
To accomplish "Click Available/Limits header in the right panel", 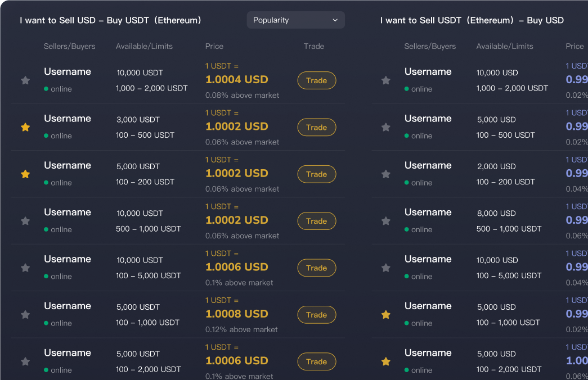I will [505, 46].
